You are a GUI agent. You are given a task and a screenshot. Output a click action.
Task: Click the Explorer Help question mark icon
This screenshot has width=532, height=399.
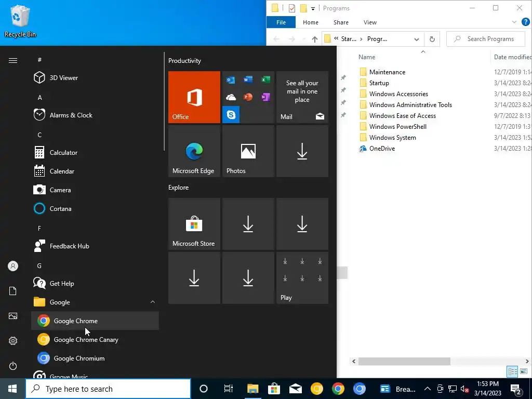[x=526, y=22]
